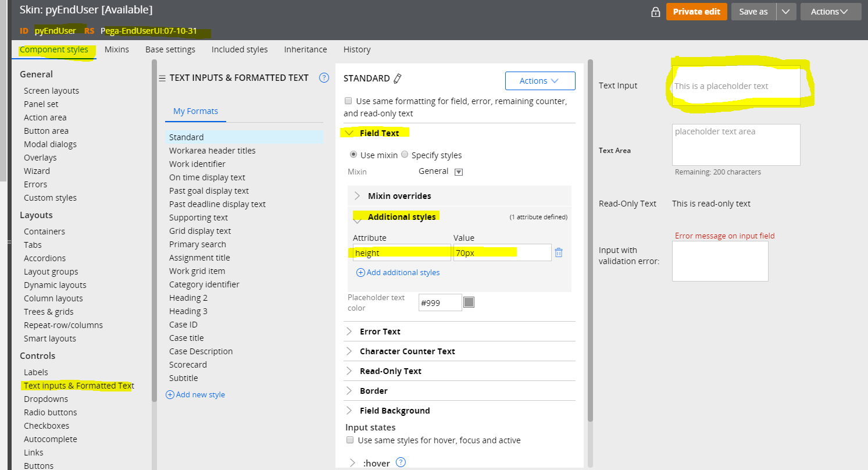868x470 pixels.
Task: Check Use same styles for hover, focus and active
Action: coord(350,440)
